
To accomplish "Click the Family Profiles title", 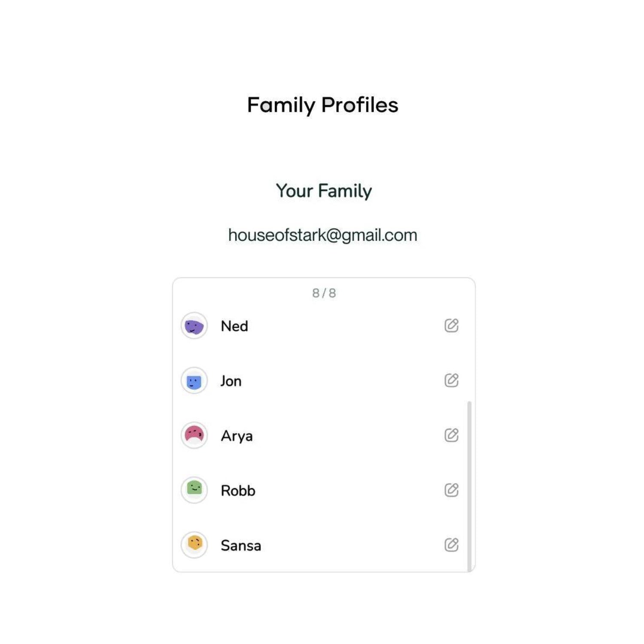I will (x=323, y=105).
